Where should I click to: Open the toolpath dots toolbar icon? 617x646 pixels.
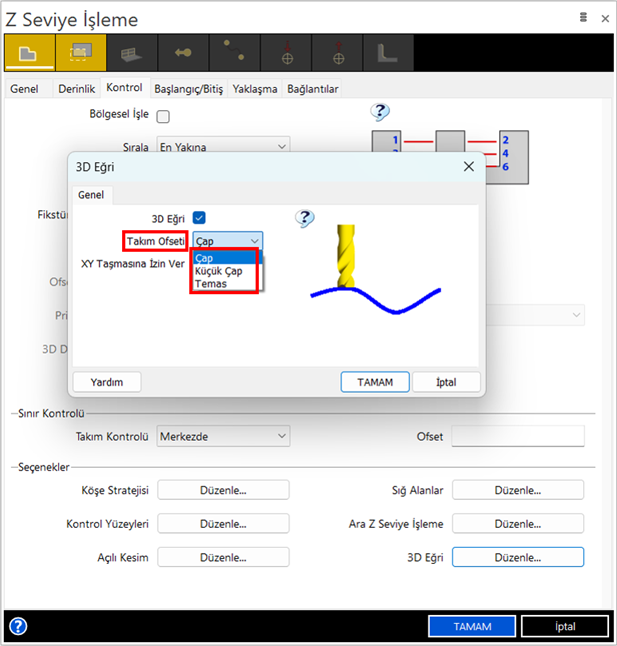pos(234,53)
